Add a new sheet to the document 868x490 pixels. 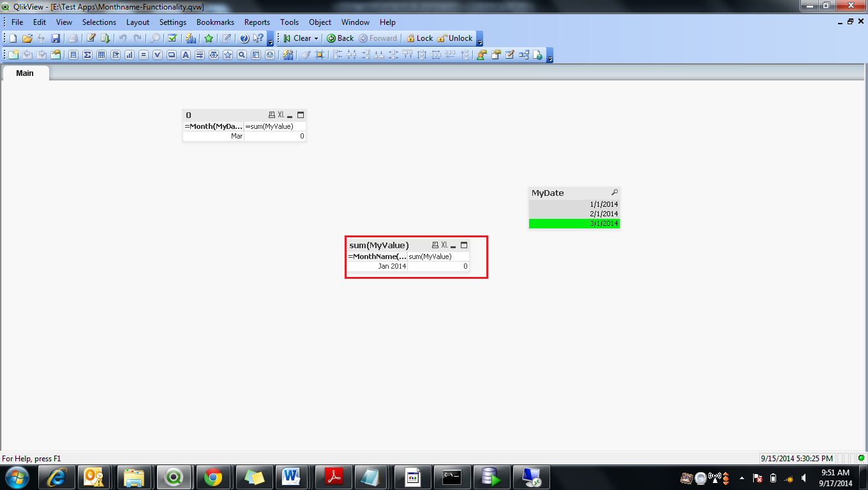point(13,55)
